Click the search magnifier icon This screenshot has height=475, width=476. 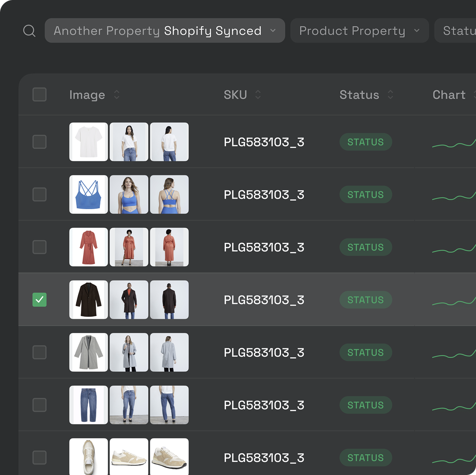pyautogui.click(x=30, y=31)
